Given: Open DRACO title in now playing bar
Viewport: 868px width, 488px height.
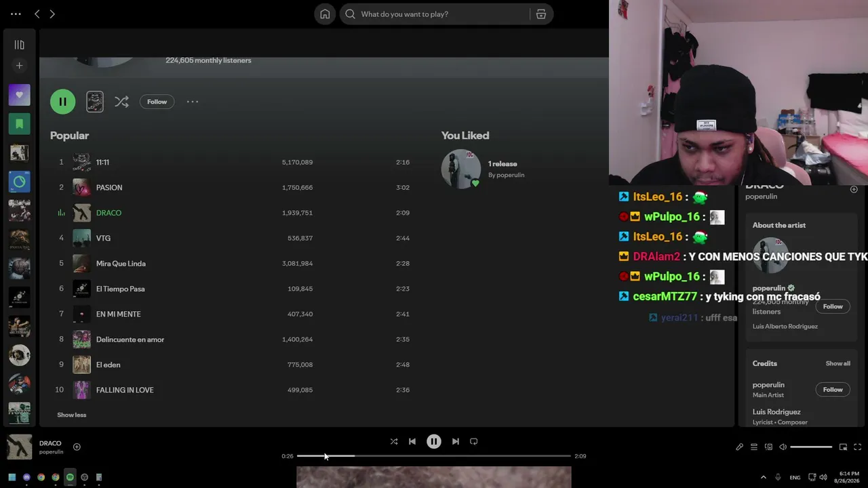Looking at the screenshot, I should point(50,443).
